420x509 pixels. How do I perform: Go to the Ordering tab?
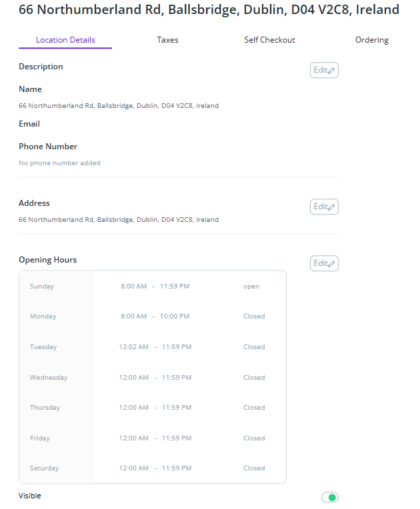(x=371, y=40)
